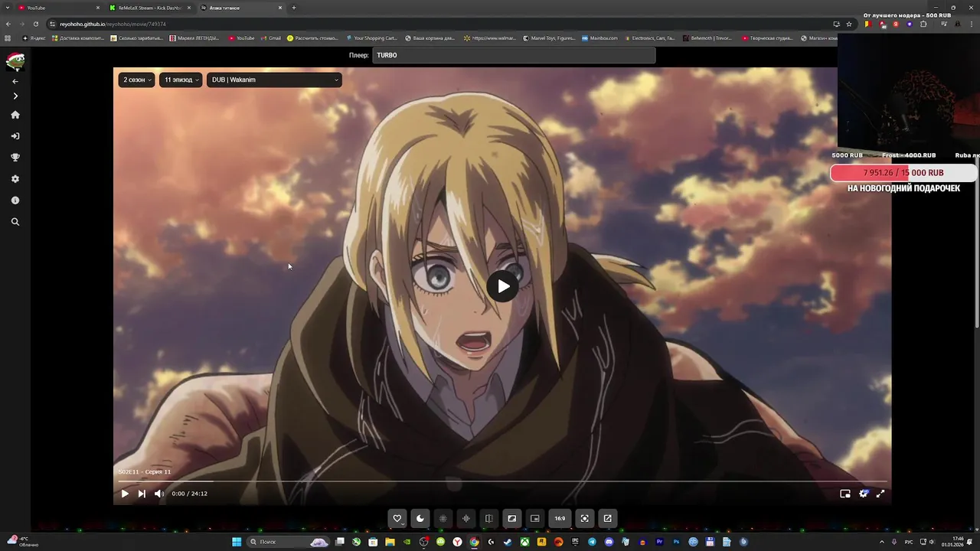Open Photoshop from the taskbar
Viewport: 980px width, 551px height.
(677, 542)
